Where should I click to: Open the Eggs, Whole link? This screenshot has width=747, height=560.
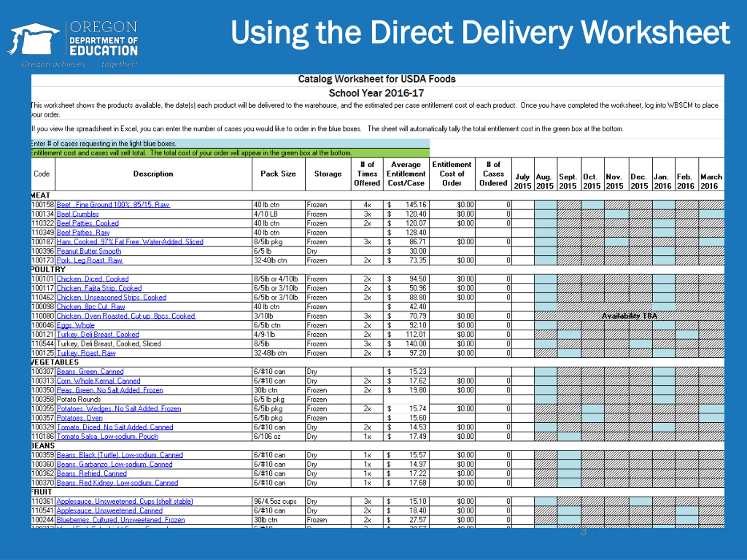pyautogui.click(x=76, y=325)
